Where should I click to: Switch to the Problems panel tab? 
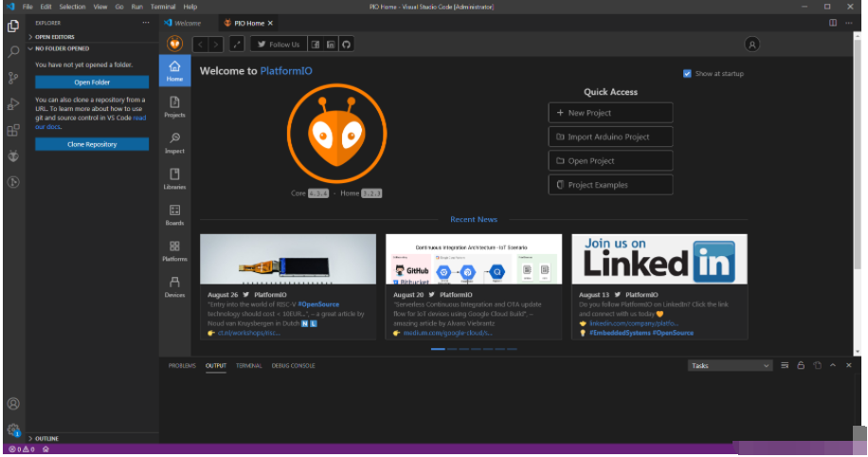click(182, 366)
